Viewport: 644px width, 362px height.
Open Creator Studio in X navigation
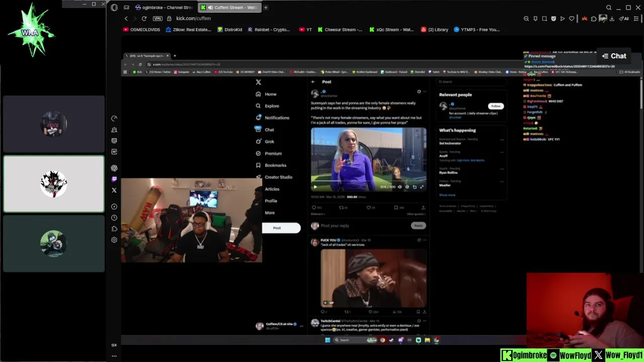click(x=274, y=177)
